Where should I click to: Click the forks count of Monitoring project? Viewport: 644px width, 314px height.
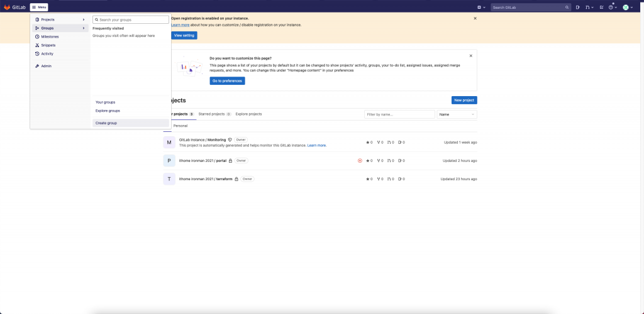tap(380, 143)
